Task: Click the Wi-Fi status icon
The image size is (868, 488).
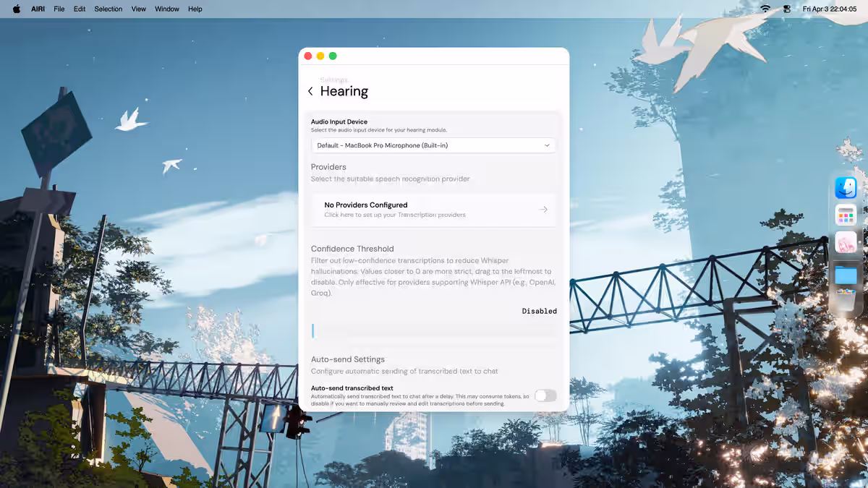Action: pyautogui.click(x=765, y=9)
